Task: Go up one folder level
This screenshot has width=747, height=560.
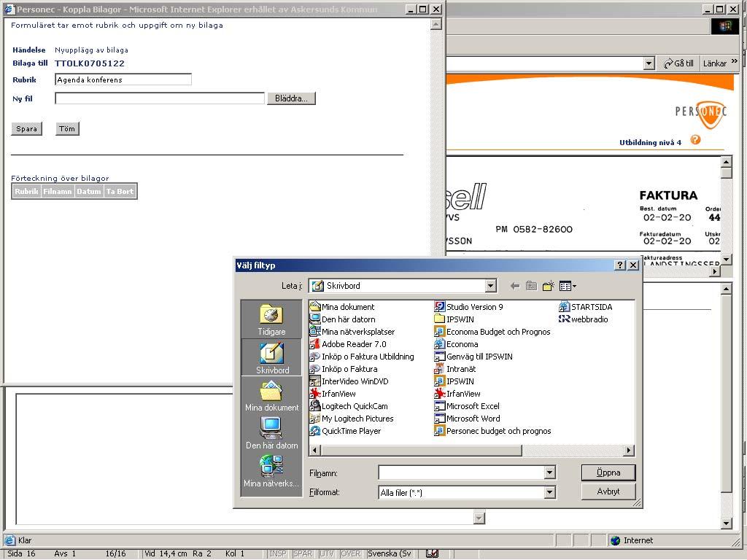Action: pyautogui.click(x=531, y=286)
